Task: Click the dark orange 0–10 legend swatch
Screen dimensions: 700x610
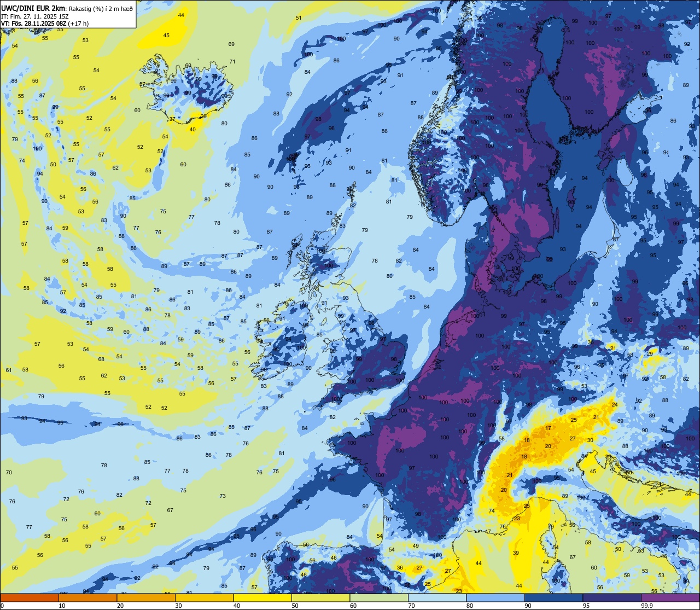Action: pos(30,597)
